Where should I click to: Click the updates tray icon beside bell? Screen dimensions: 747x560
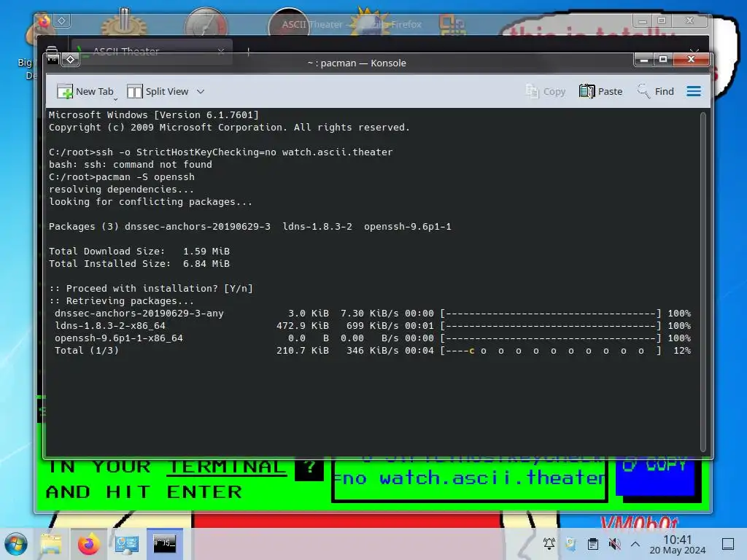tap(570, 544)
